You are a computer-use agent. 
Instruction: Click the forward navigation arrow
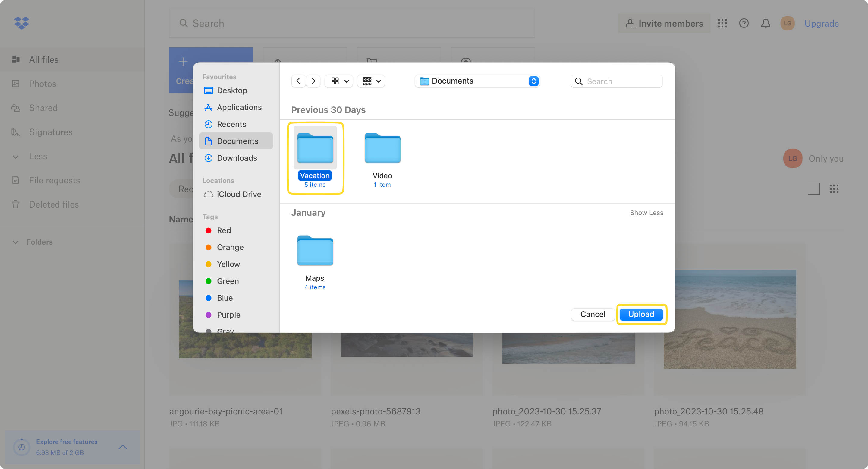[x=312, y=81]
